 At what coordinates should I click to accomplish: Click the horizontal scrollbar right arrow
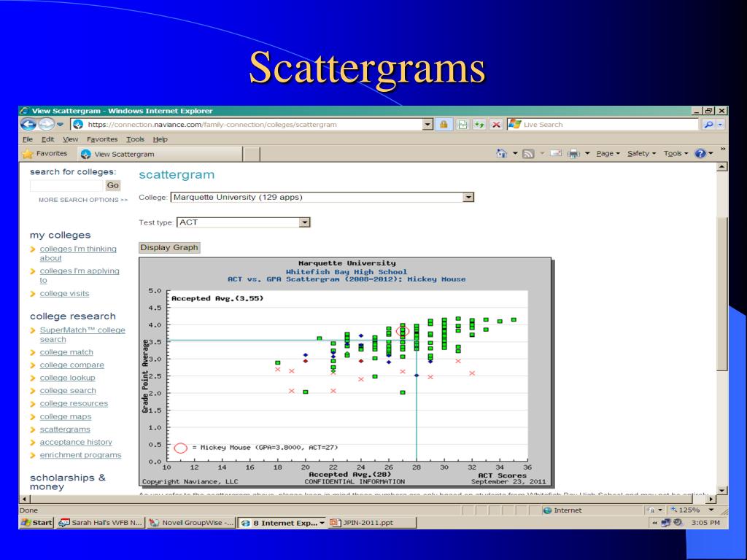pos(711,499)
